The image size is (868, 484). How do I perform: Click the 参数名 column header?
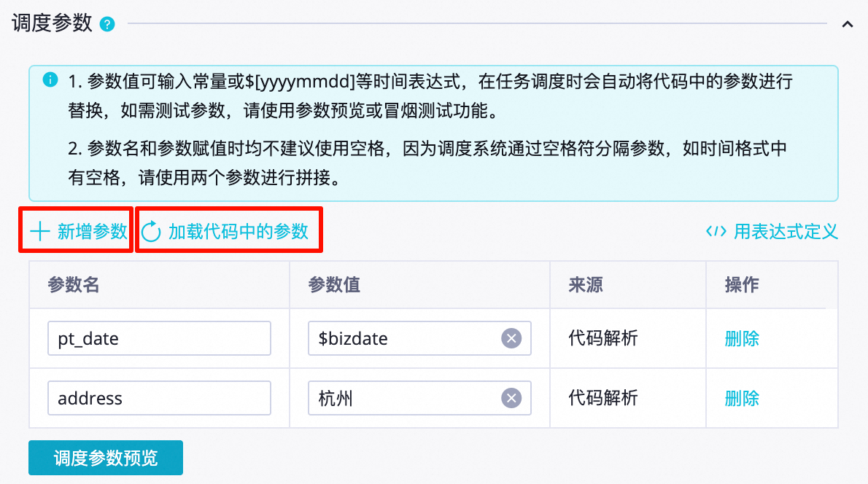(74, 284)
